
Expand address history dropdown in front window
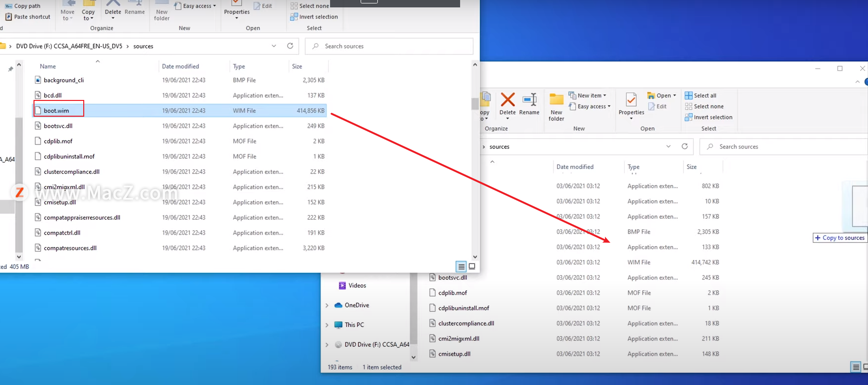[274, 46]
